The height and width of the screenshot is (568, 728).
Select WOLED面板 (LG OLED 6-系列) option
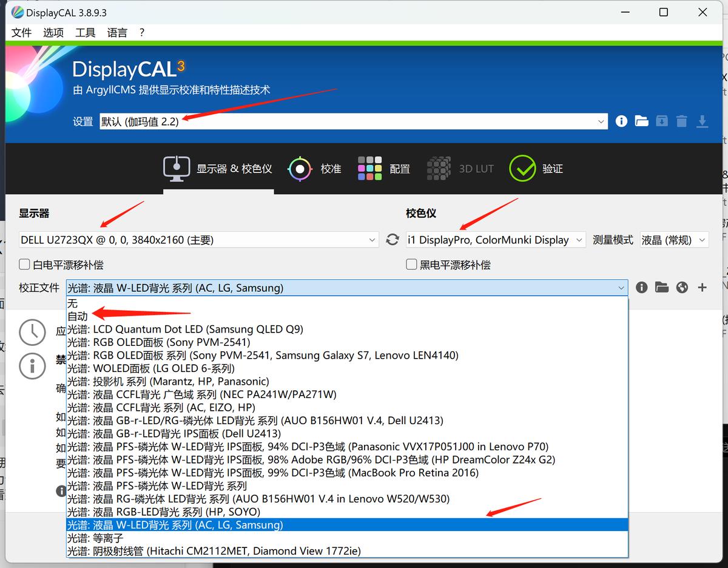[x=347, y=368]
